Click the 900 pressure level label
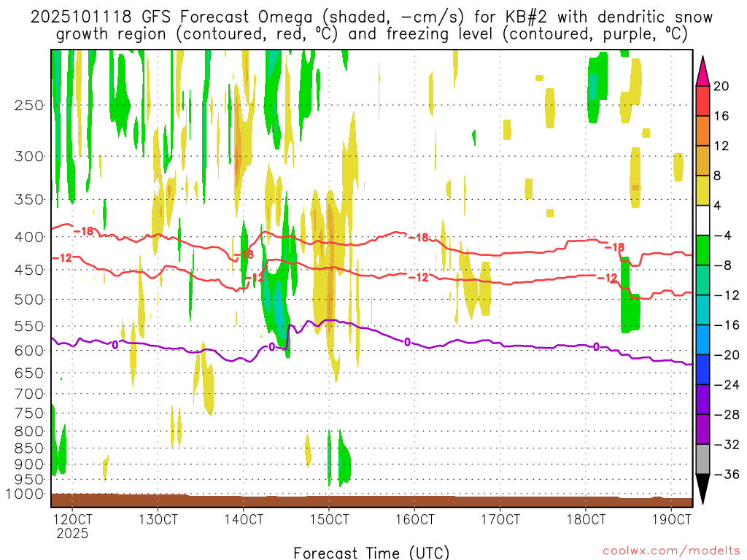This screenshot has height=560, width=747. coord(29,464)
